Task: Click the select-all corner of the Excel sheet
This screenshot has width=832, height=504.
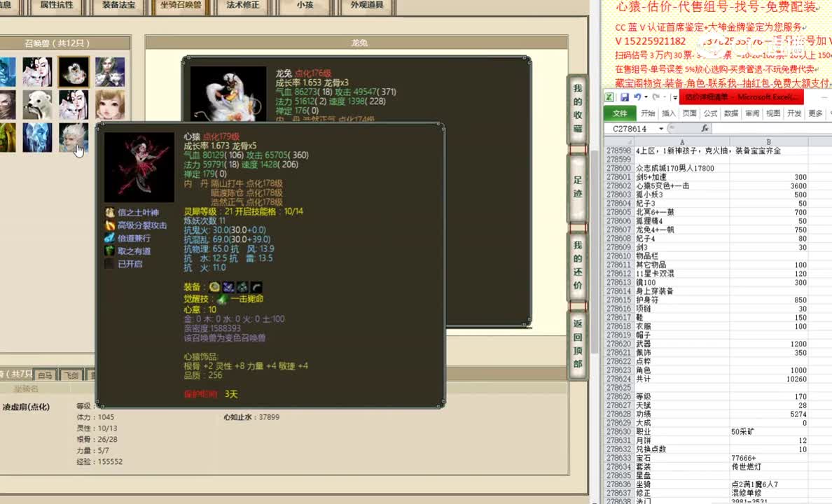Action: pyautogui.click(x=618, y=141)
